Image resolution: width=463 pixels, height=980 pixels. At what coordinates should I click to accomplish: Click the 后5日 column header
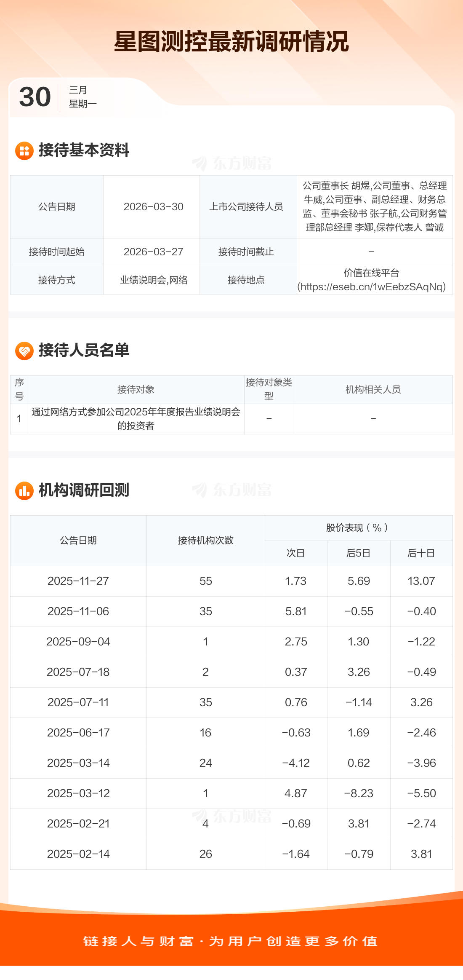tap(359, 553)
